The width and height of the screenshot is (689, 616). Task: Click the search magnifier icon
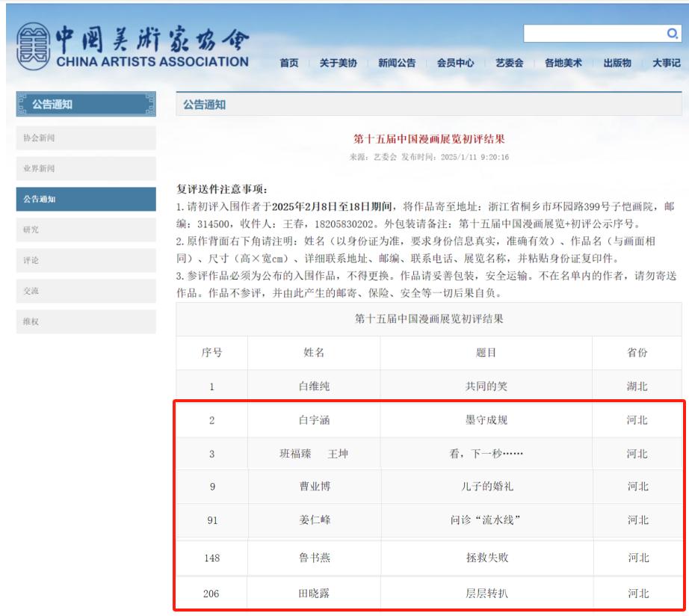click(672, 33)
